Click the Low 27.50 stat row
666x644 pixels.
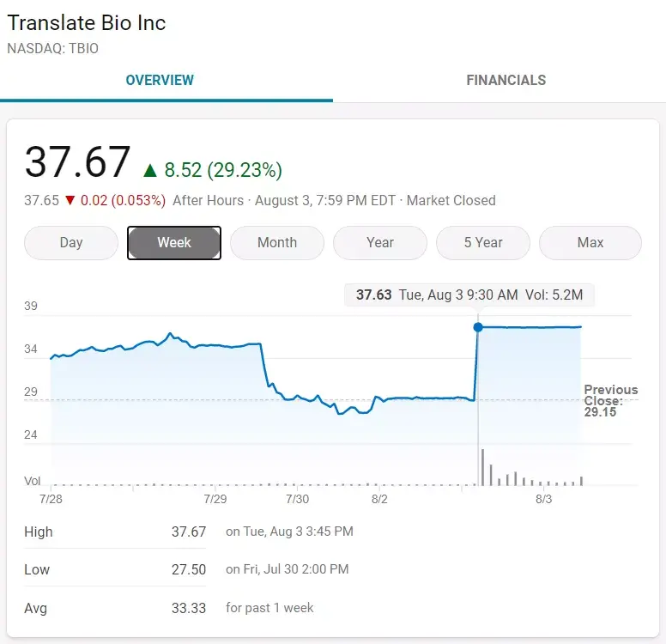tap(186, 569)
